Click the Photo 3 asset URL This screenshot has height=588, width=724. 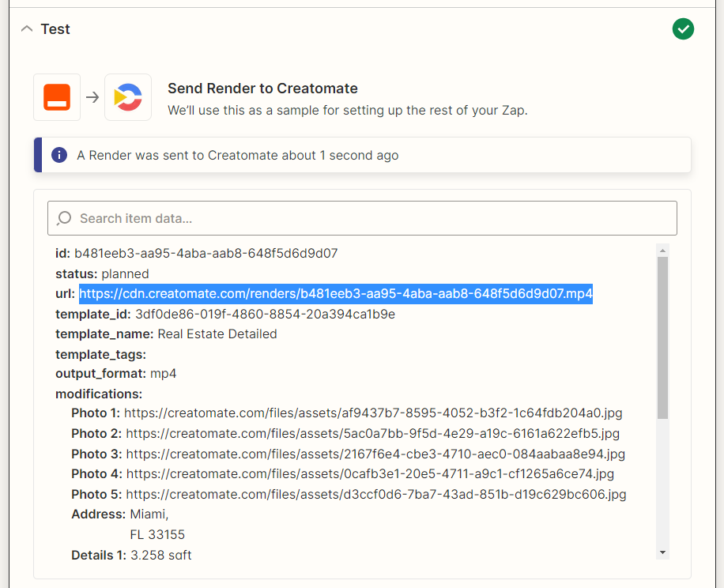(x=375, y=454)
